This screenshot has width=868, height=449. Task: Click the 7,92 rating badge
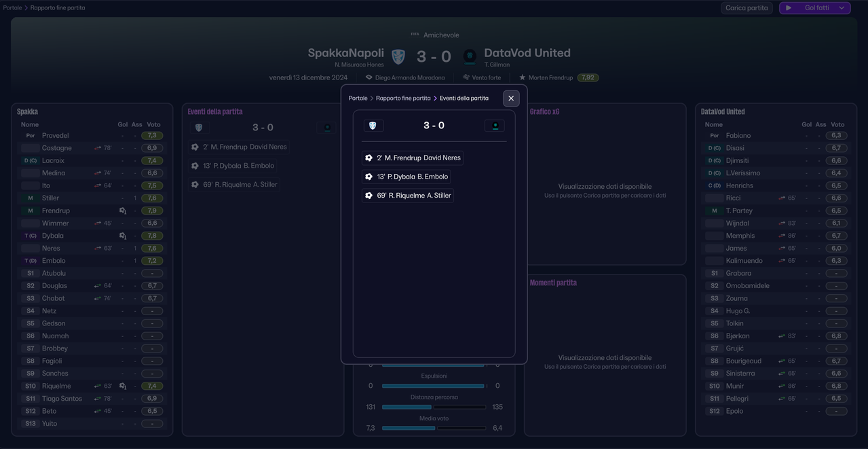[x=588, y=77]
